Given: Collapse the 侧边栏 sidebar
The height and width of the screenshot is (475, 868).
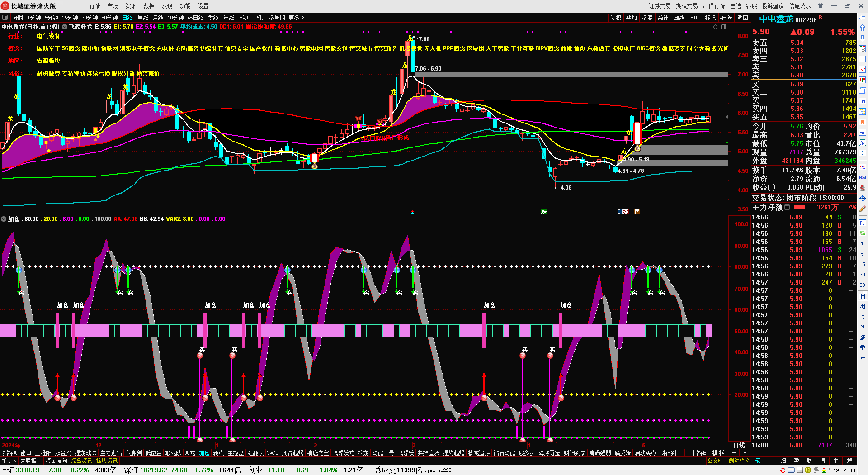Looking at the screenshot, I should click(x=739, y=461).
